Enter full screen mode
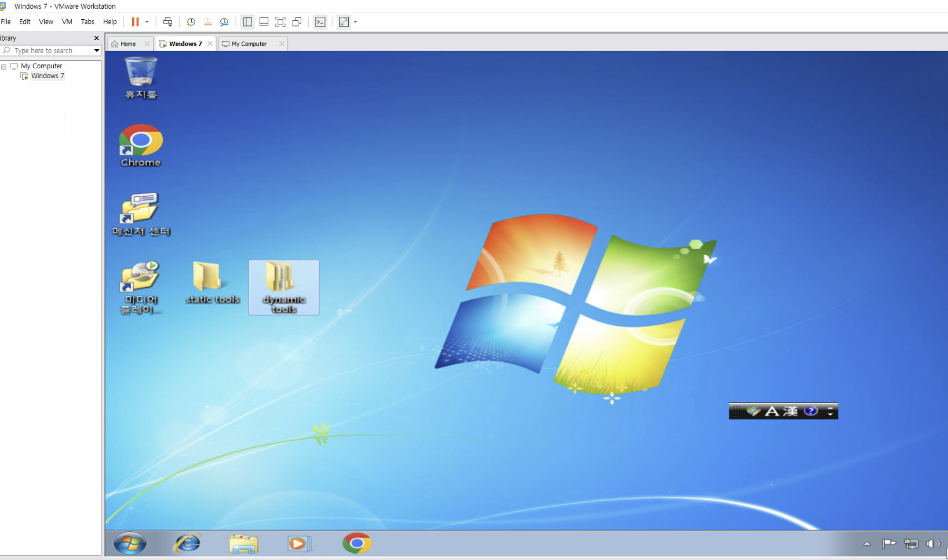 pos(280,22)
